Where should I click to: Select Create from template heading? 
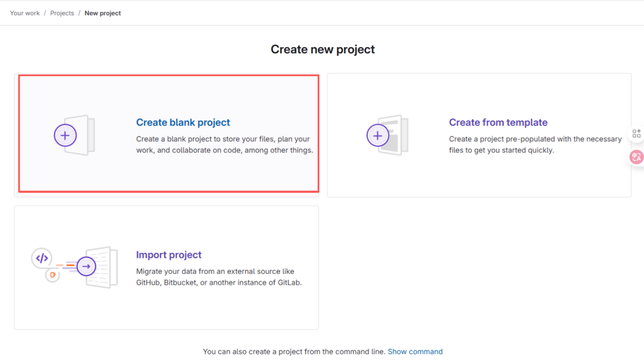(x=498, y=123)
